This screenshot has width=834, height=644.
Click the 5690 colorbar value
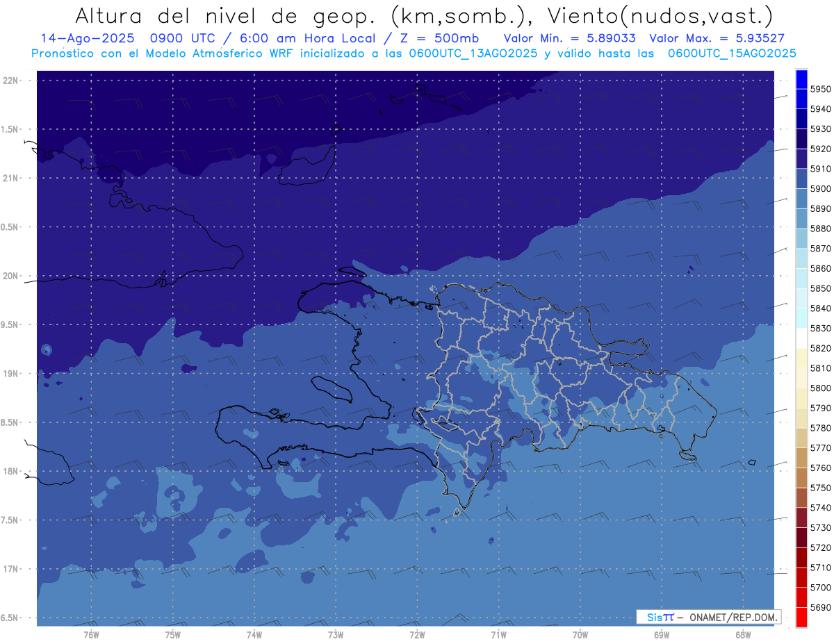pyautogui.click(x=820, y=607)
